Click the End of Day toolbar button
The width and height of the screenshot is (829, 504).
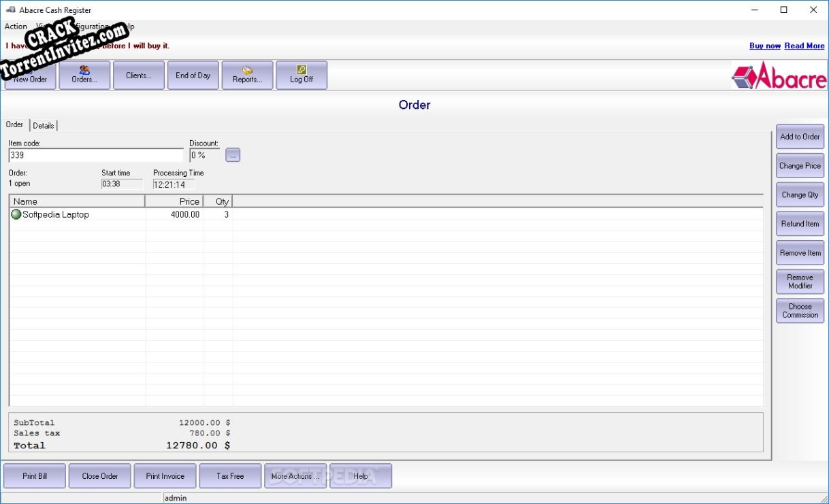[x=193, y=75]
